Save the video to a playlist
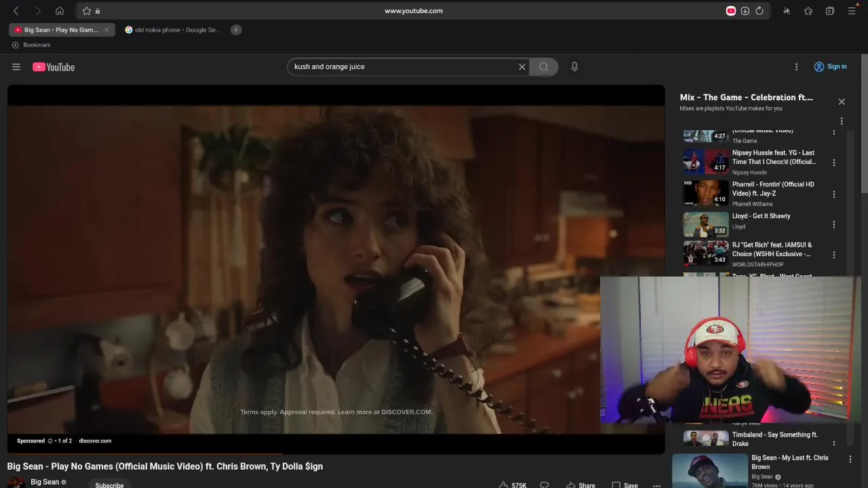The image size is (868, 488). click(x=625, y=485)
